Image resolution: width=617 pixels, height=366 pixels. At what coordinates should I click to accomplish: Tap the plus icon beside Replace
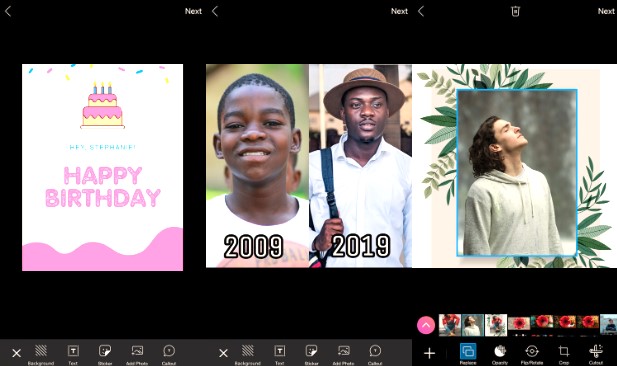click(429, 353)
